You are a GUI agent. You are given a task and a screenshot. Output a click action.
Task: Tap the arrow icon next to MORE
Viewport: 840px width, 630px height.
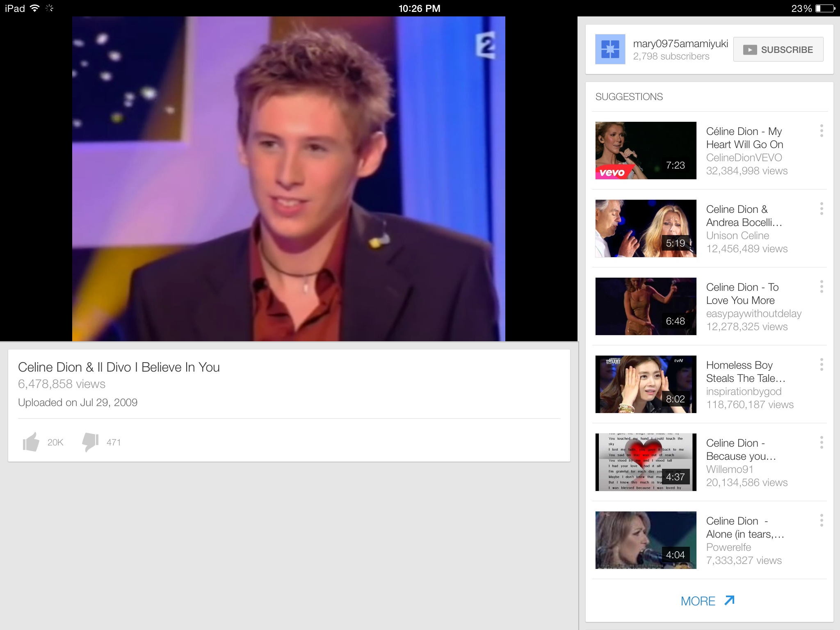(729, 600)
